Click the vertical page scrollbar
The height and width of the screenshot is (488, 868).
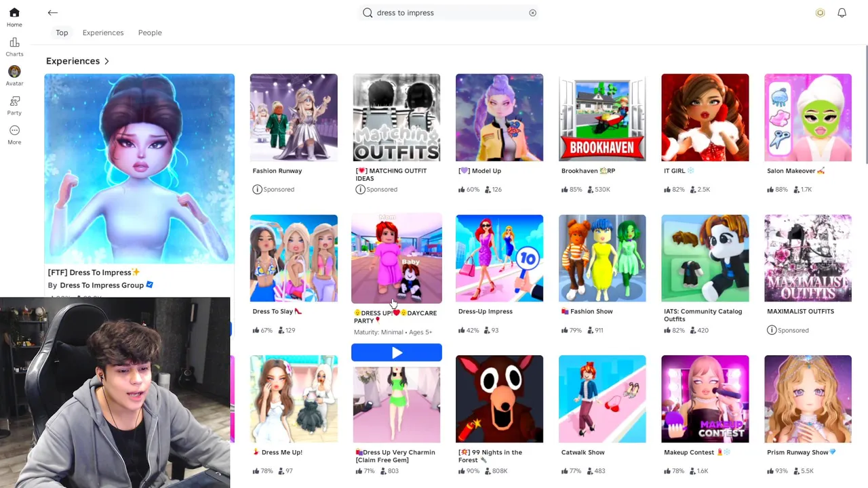click(865, 105)
